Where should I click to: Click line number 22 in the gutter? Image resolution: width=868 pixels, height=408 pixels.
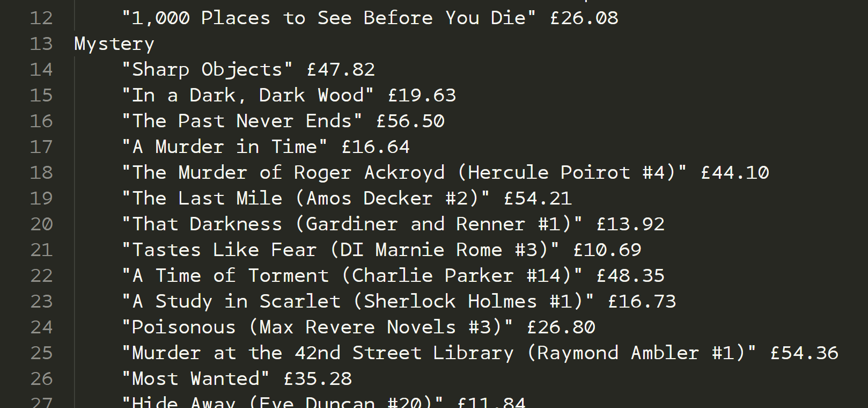(41, 275)
